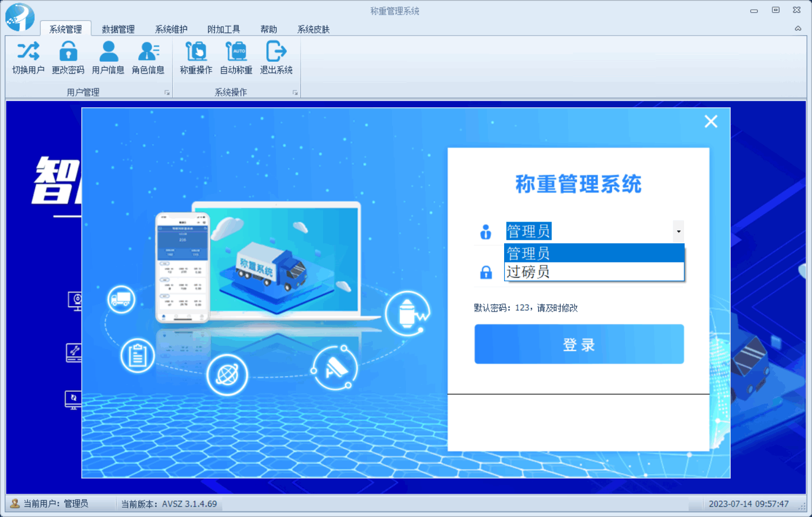
Task: Click the application logo at top left
Action: point(20,16)
